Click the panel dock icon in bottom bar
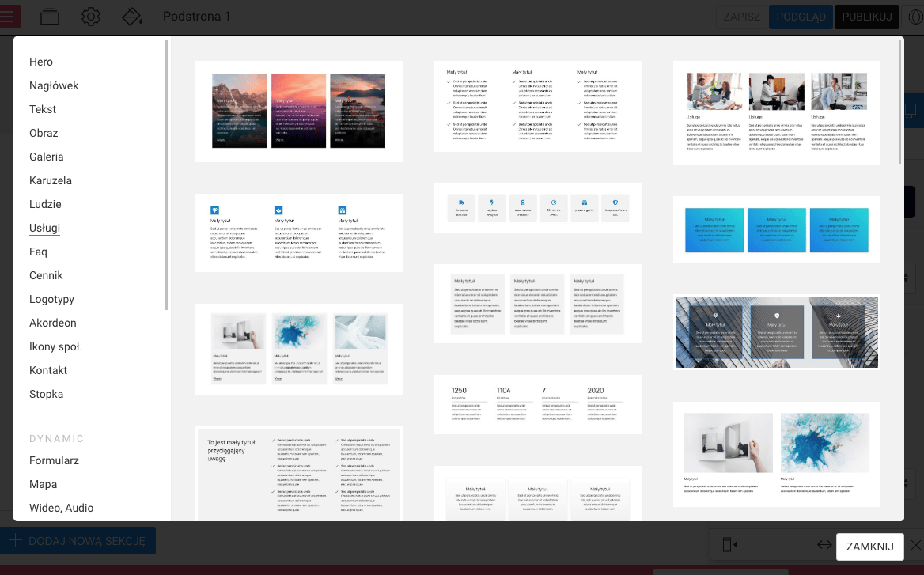924x575 pixels. (730, 545)
